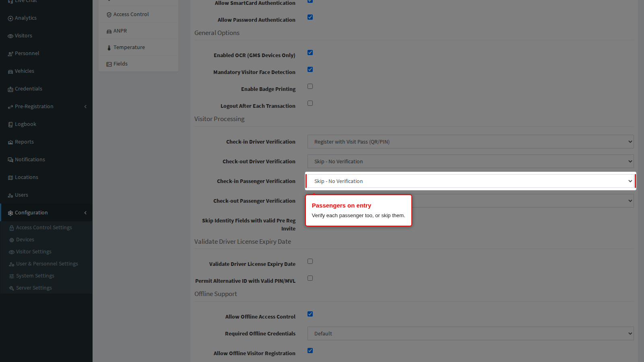Image resolution: width=644 pixels, height=362 pixels.
Task: Open System Settings link
Action: (x=46, y=276)
